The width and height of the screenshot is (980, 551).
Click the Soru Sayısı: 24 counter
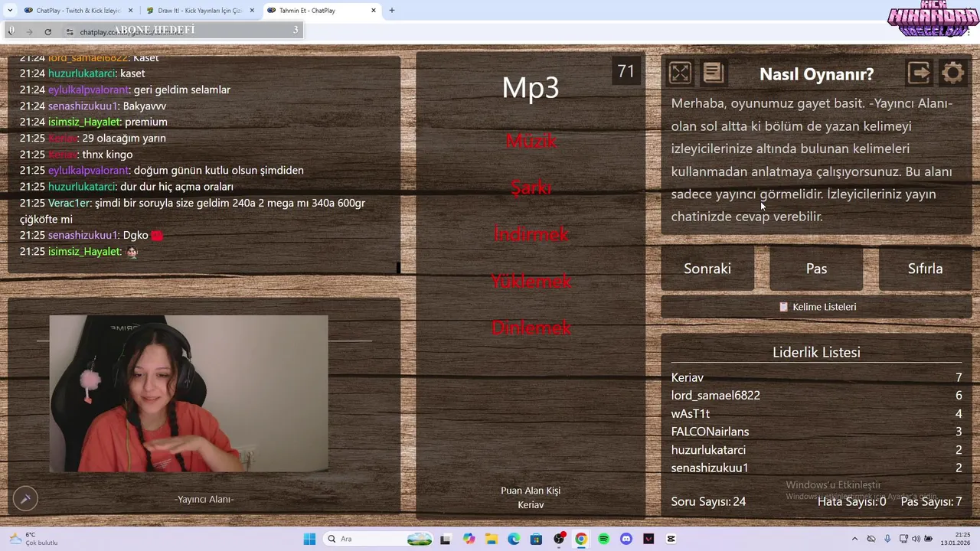pyautogui.click(x=708, y=502)
